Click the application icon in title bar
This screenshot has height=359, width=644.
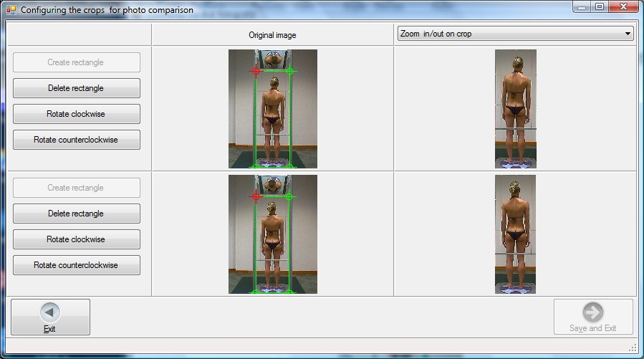click(x=11, y=10)
